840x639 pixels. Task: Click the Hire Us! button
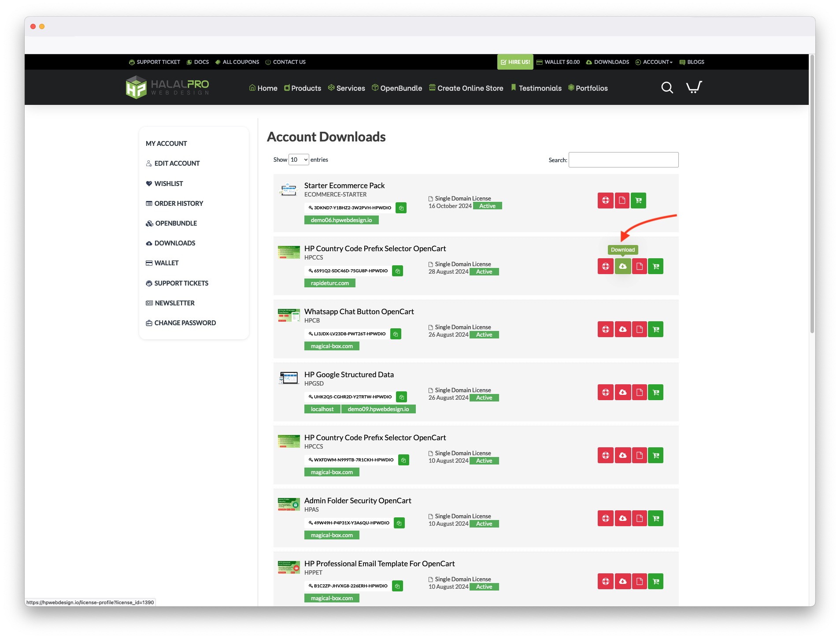(515, 62)
